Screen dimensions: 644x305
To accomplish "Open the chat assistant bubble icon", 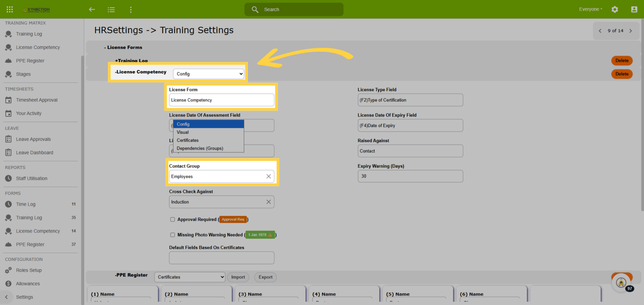I will (621, 282).
